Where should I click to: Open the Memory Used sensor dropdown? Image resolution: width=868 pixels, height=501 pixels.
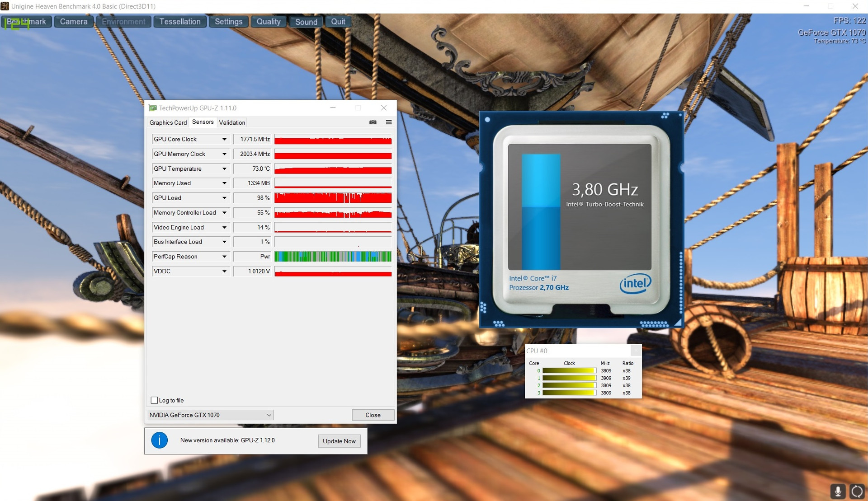tap(224, 183)
